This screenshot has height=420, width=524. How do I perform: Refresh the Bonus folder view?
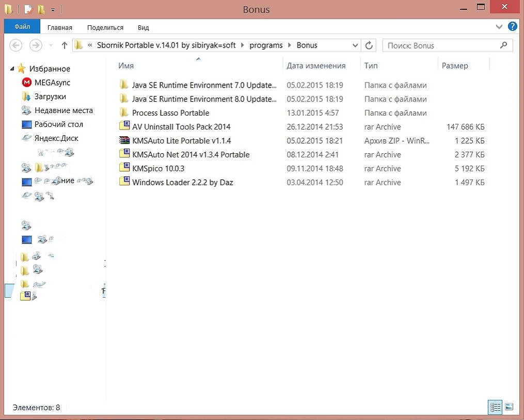[369, 45]
